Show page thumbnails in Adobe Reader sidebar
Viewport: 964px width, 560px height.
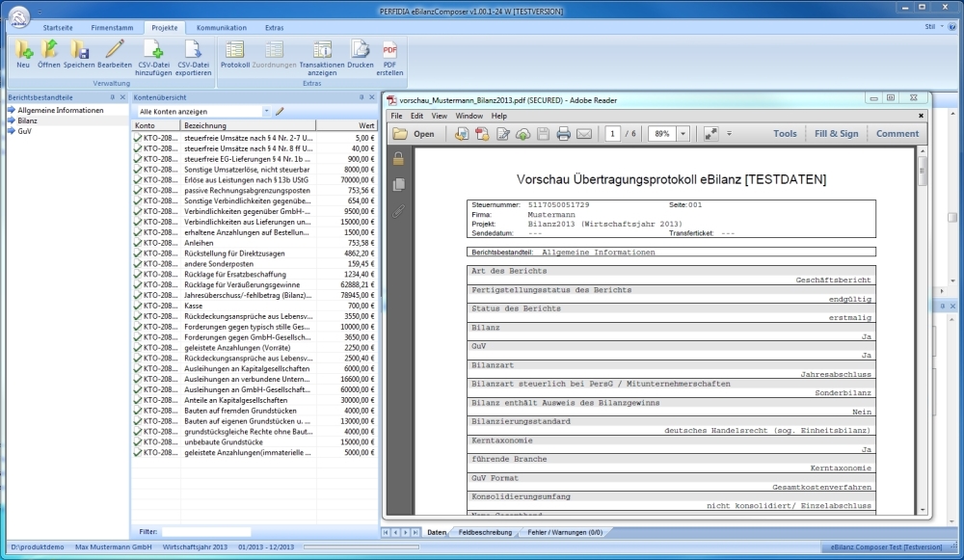tap(398, 184)
